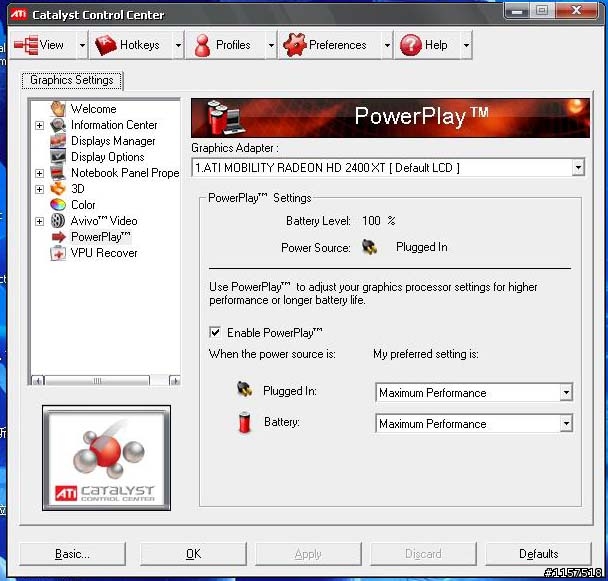
Task: Open the Help dropdown arrow
Action: 466,45
